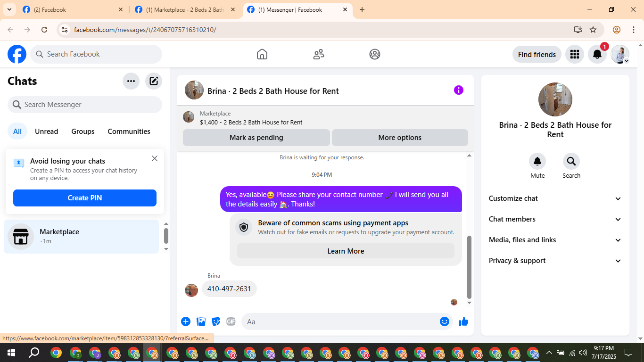Image resolution: width=644 pixels, height=362 pixels.
Task: Select the Unread chats filter
Action: click(47, 132)
